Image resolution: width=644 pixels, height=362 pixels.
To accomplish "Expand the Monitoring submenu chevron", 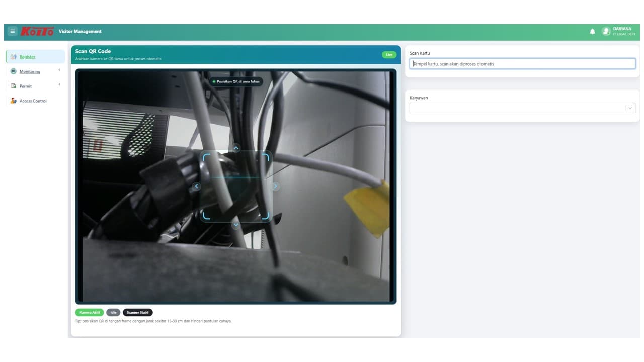I will point(59,70).
